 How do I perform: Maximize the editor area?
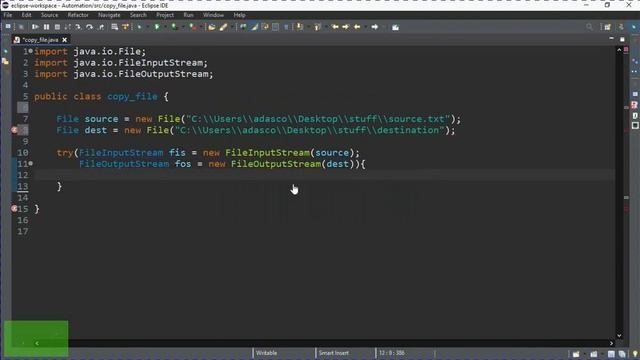[x=622, y=39]
